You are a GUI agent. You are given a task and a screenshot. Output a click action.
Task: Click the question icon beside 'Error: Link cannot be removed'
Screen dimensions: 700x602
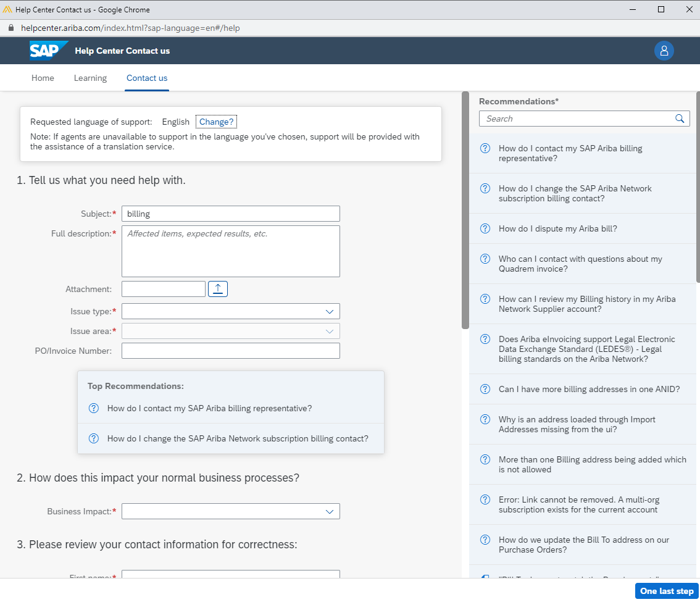[485, 500]
